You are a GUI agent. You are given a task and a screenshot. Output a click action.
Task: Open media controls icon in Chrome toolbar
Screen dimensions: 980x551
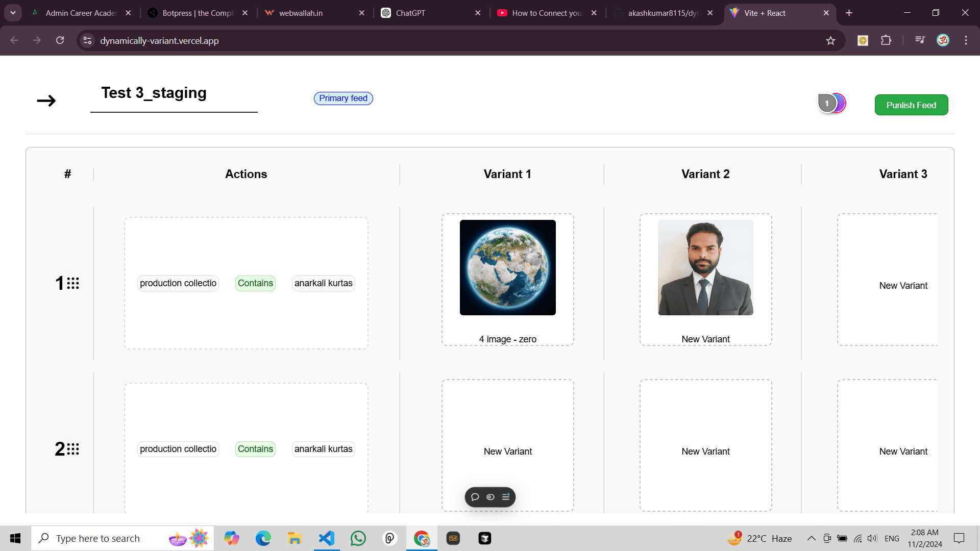click(920, 40)
